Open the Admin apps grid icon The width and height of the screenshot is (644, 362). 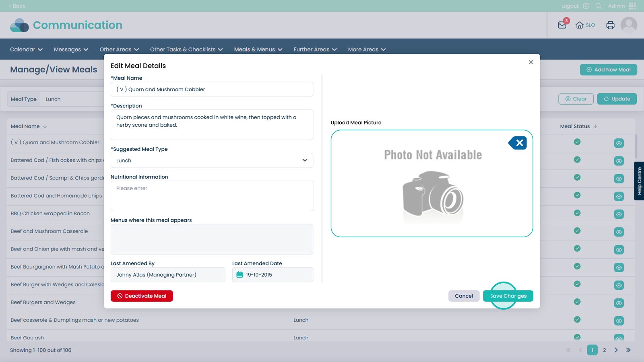(632, 6)
